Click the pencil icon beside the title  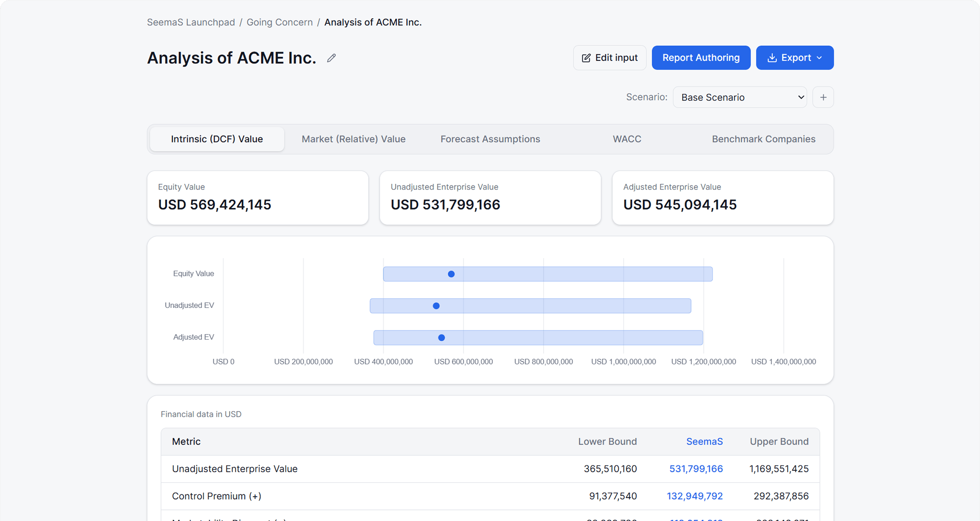tap(331, 58)
